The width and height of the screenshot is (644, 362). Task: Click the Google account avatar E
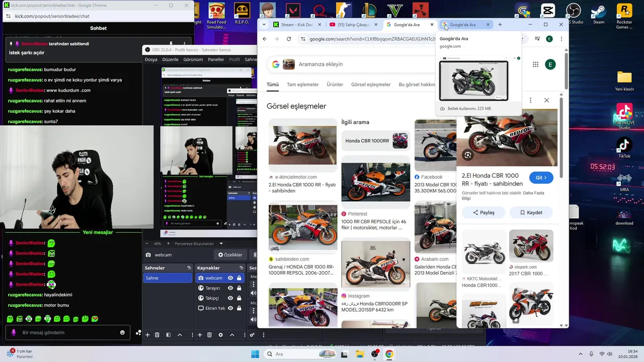tap(550, 64)
